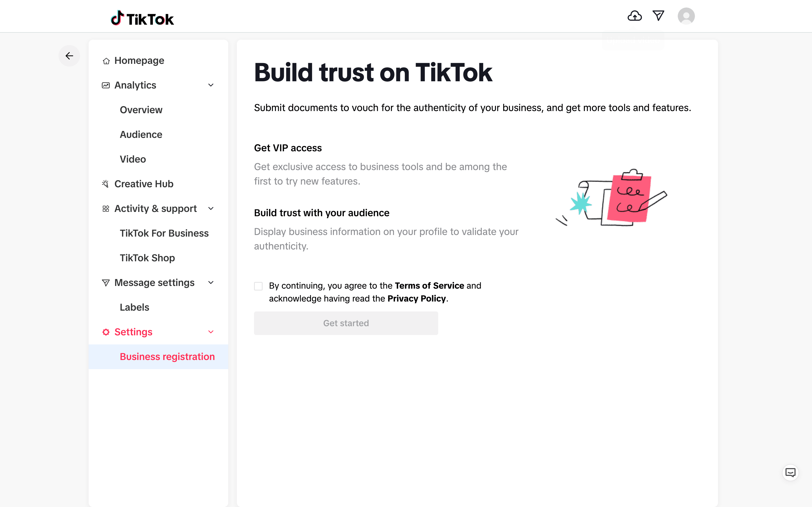Collapse the Settings section chevron
This screenshot has height=507, width=812.
(211, 332)
